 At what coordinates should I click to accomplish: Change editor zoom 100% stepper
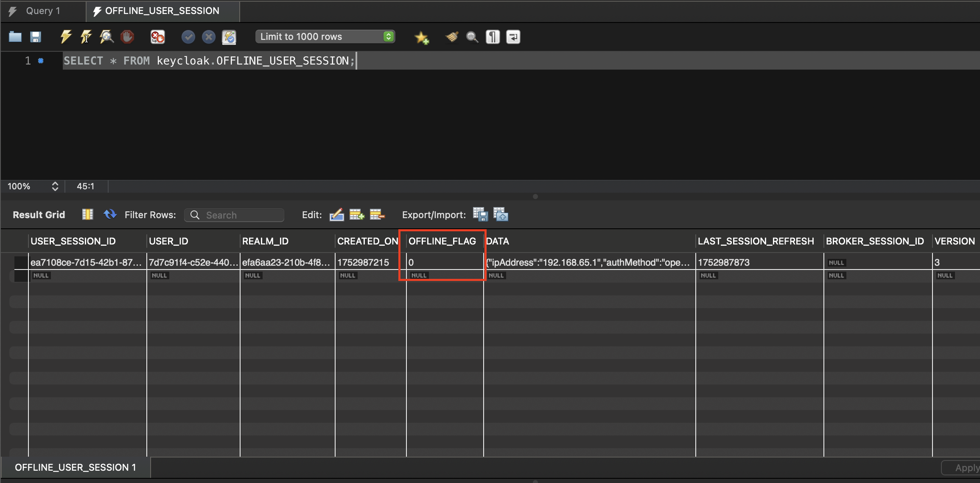[55, 186]
